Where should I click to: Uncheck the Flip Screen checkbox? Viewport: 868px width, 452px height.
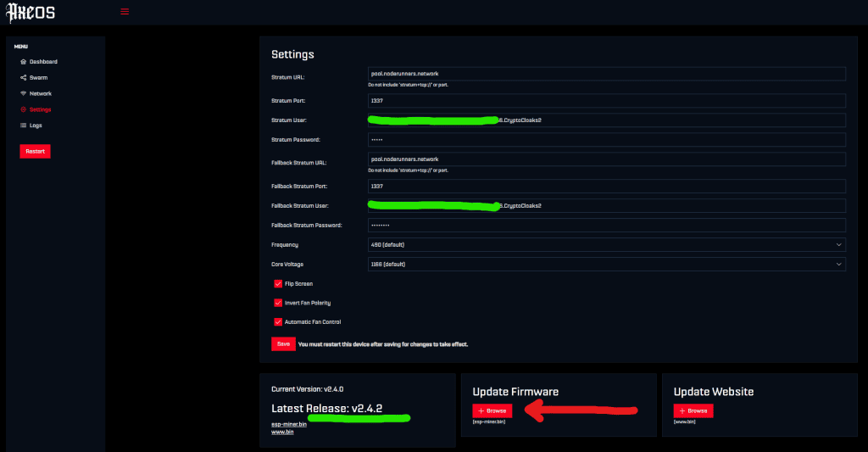(x=278, y=283)
